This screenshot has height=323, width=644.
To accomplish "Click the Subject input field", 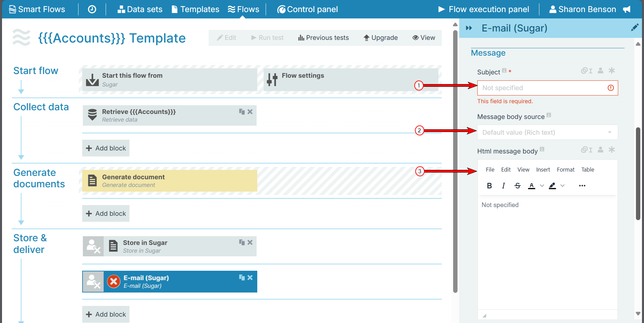I will coord(547,88).
